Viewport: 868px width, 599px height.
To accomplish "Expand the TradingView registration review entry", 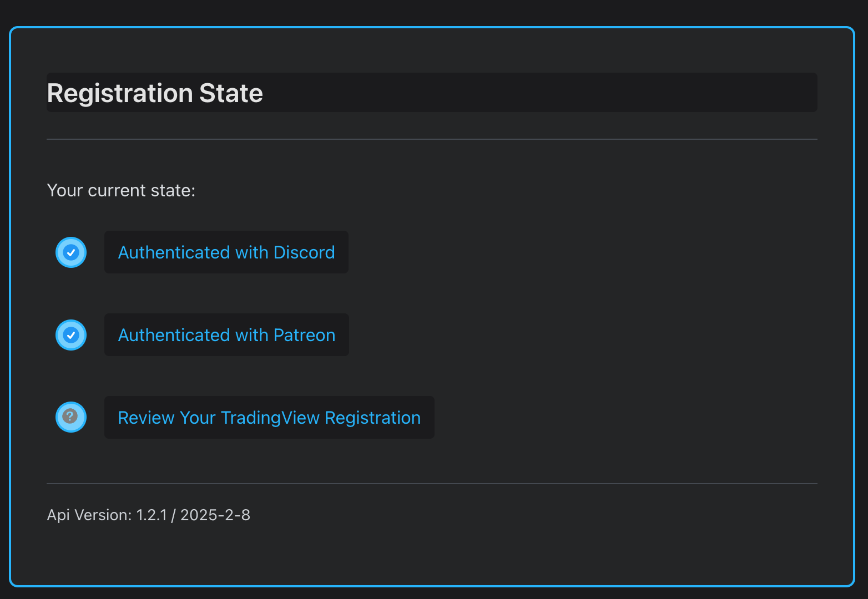I will point(269,417).
